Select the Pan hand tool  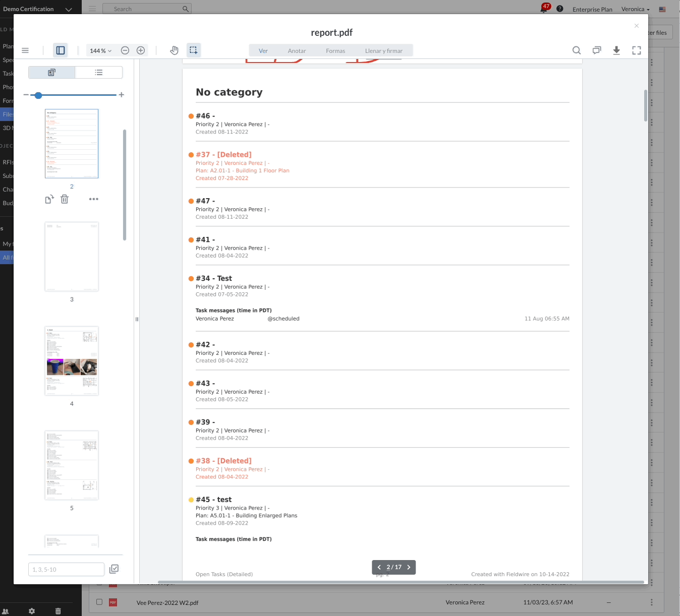point(174,50)
